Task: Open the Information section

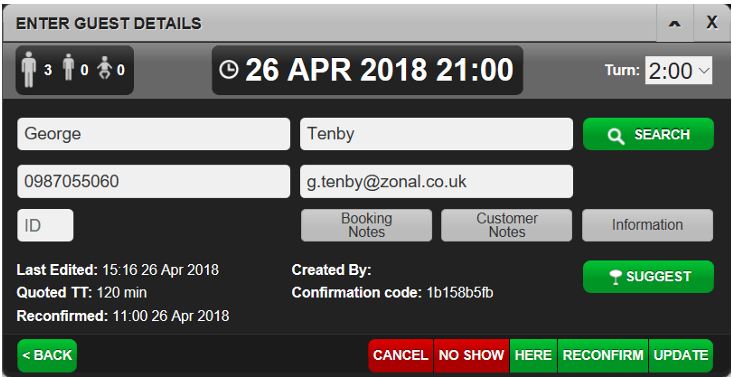Action: tap(647, 225)
